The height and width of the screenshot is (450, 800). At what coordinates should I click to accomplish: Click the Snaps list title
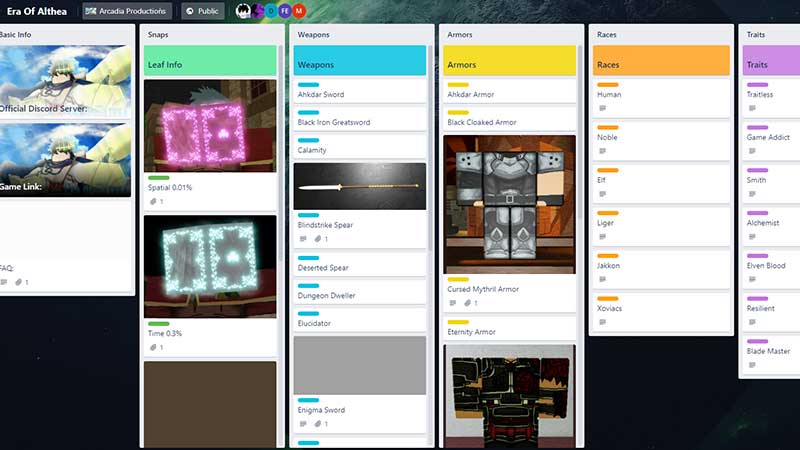[x=158, y=35]
